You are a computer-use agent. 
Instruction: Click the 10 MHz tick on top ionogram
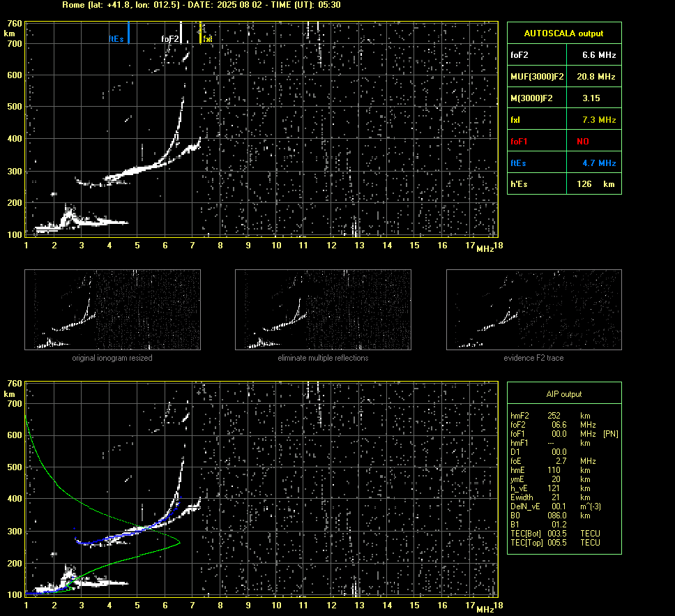coord(276,245)
